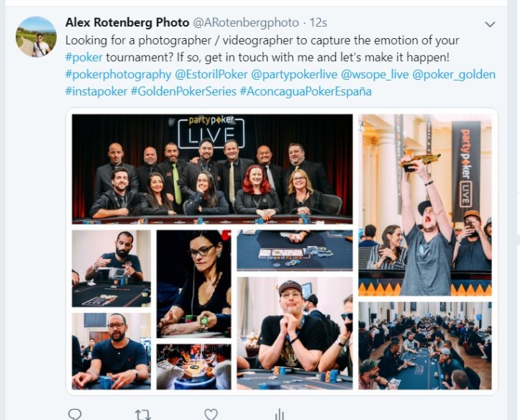Open the @poker_golden mention
The width and height of the screenshot is (520, 420).
click(454, 74)
